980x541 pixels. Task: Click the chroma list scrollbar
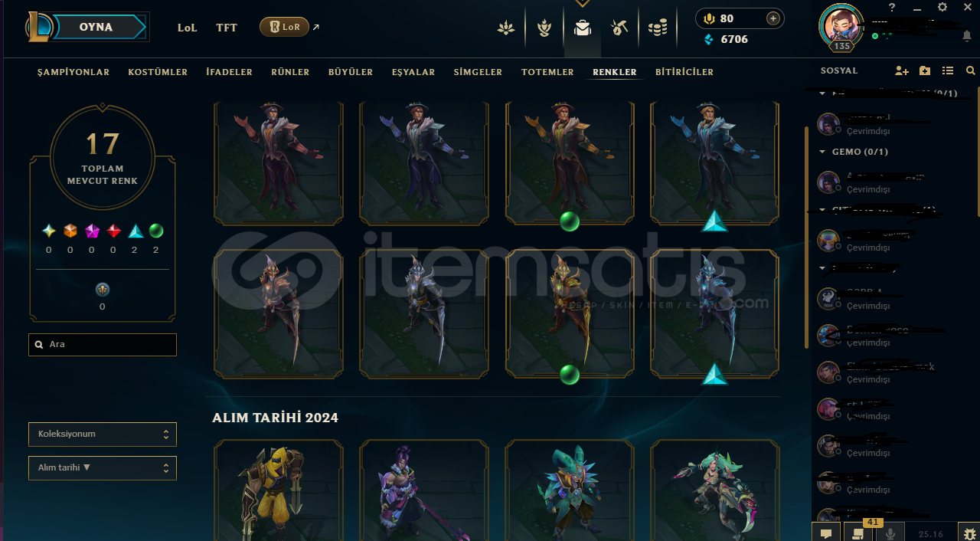[x=805, y=238]
